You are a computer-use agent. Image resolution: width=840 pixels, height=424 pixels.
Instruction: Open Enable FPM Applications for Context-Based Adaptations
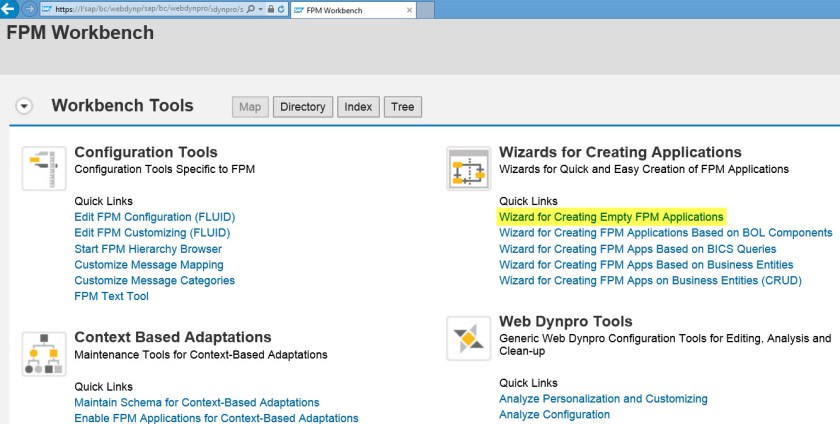coord(216,418)
